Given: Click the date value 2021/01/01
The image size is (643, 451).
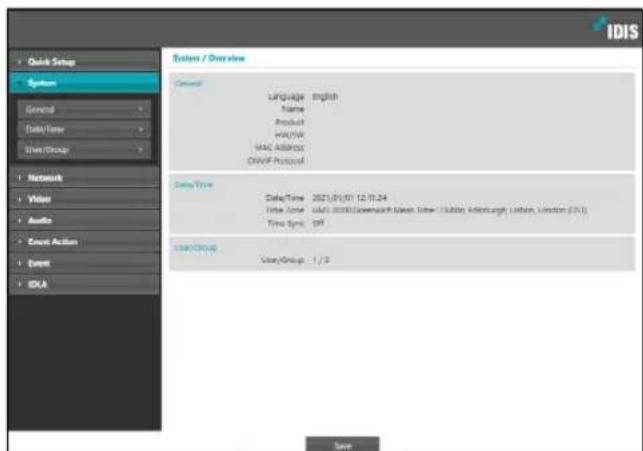Looking at the screenshot, I should pyautogui.click(x=333, y=198).
